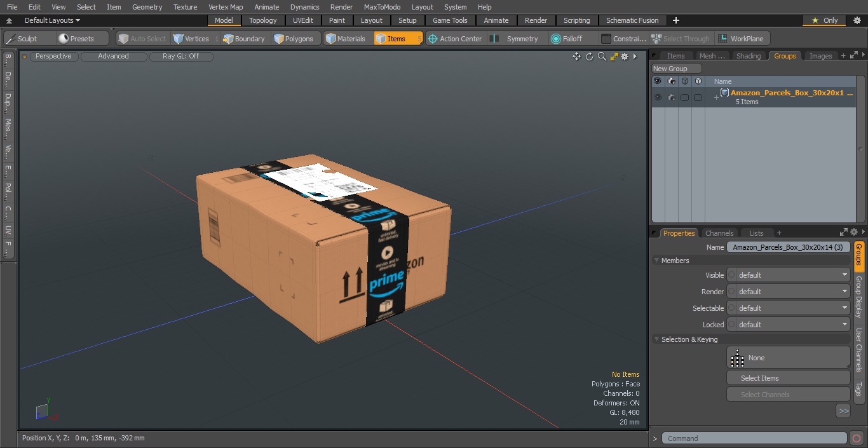Add a new layout tab with plus

[675, 20]
